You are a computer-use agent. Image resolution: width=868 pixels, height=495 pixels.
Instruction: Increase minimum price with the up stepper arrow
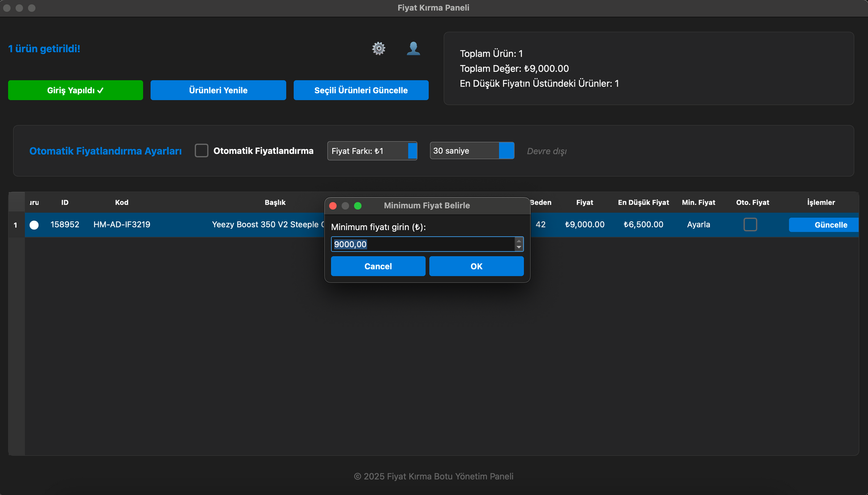(x=519, y=241)
